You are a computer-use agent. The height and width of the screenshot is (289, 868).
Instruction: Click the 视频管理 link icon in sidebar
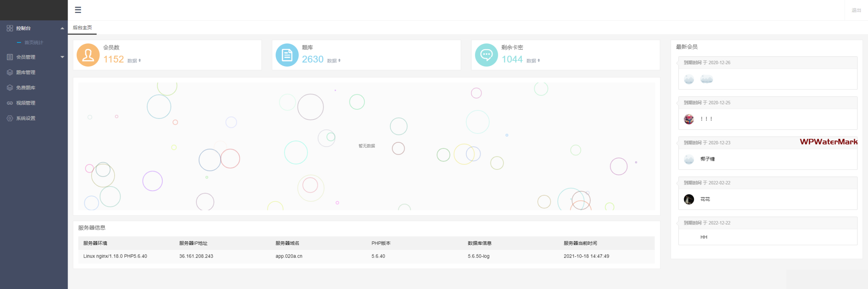[10, 103]
